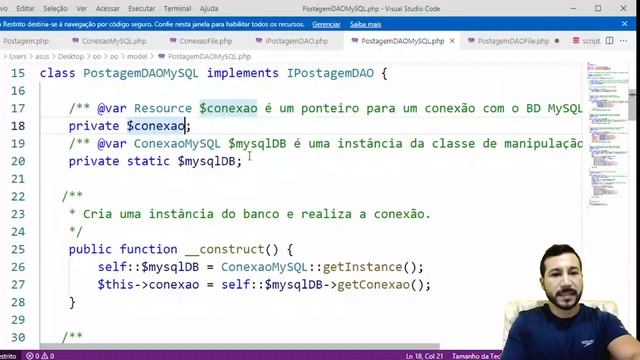The image size is (640, 360).
Task: Open the Executar menu
Action: pos(142,8)
